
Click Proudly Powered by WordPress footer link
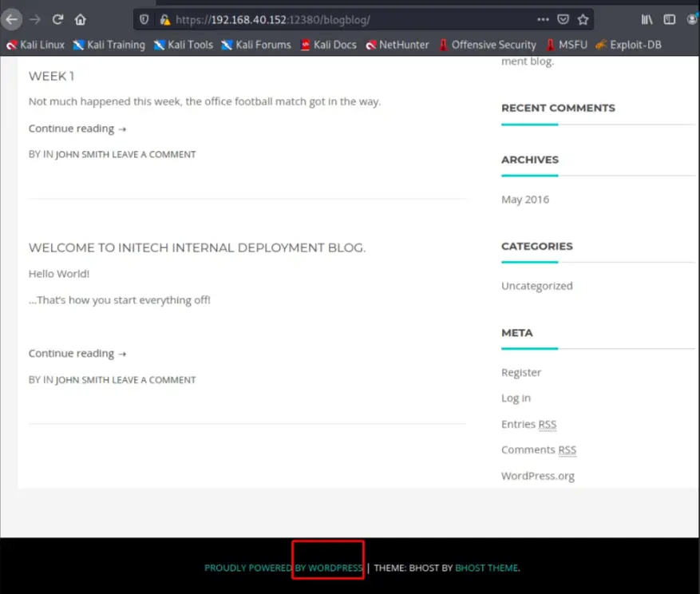(x=283, y=568)
